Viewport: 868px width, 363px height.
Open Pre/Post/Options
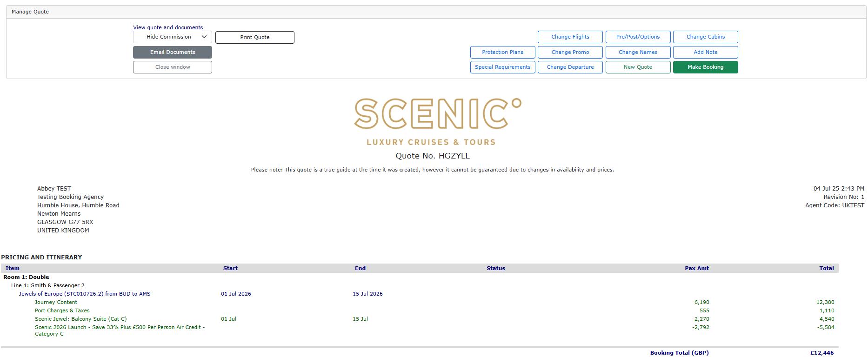638,37
